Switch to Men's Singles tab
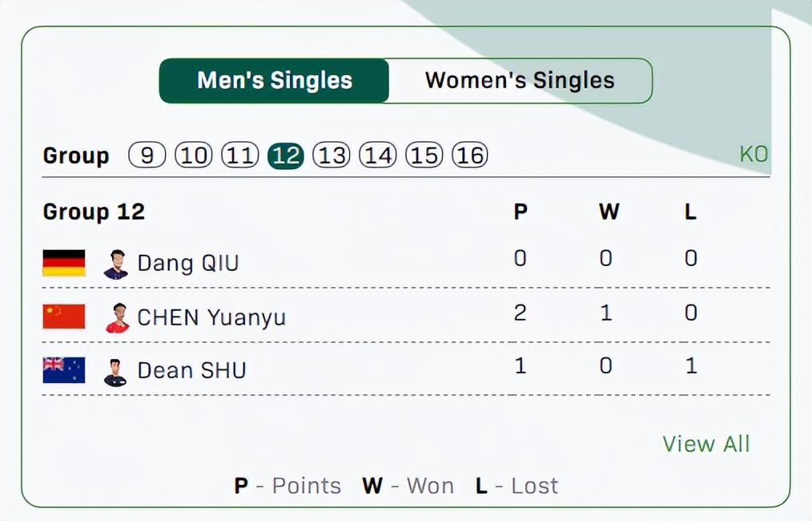This screenshot has width=812, height=521. (x=274, y=81)
